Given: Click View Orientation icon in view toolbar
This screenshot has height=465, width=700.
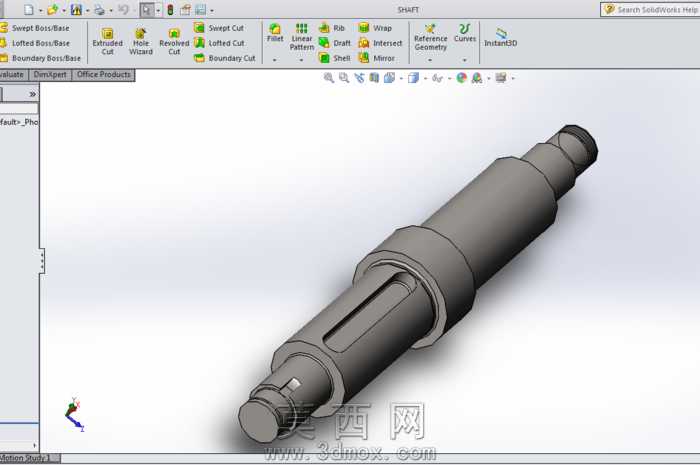Looking at the screenshot, I should (389, 78).
